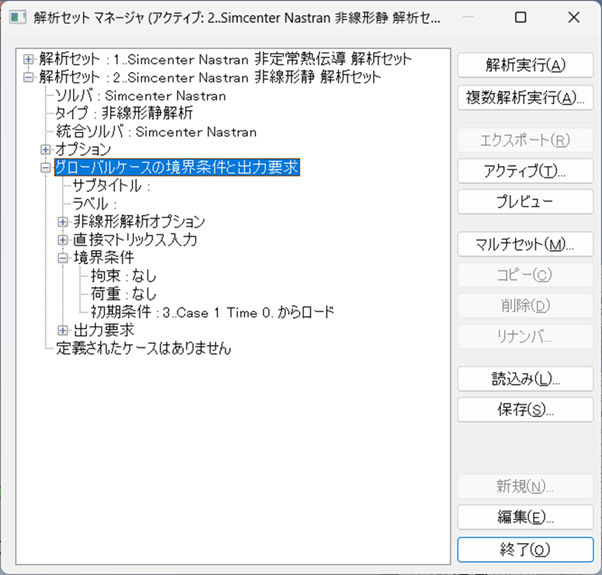The width and height of the screenshot is (602, 575).
Task: Select 解析セット 1 非定常熱伝導 row
Action: pyautogui.click(x=225, y=59)
